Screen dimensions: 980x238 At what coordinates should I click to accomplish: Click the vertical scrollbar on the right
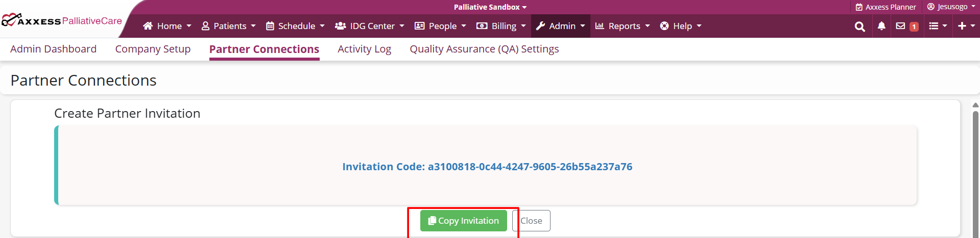[x=975, y=168]
